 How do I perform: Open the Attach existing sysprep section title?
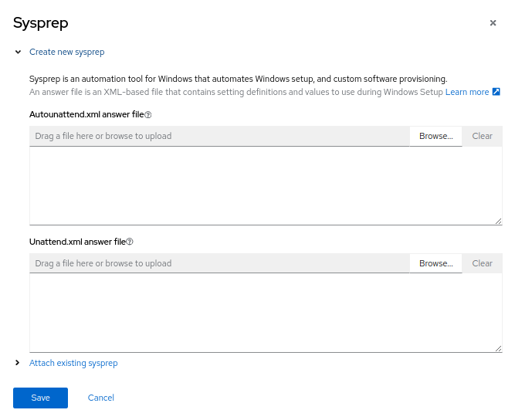pos(73,363)
